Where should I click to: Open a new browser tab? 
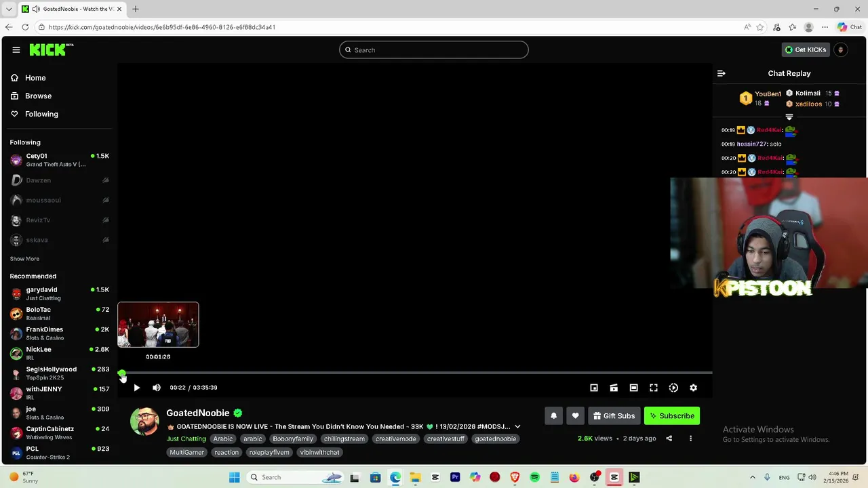135,9
